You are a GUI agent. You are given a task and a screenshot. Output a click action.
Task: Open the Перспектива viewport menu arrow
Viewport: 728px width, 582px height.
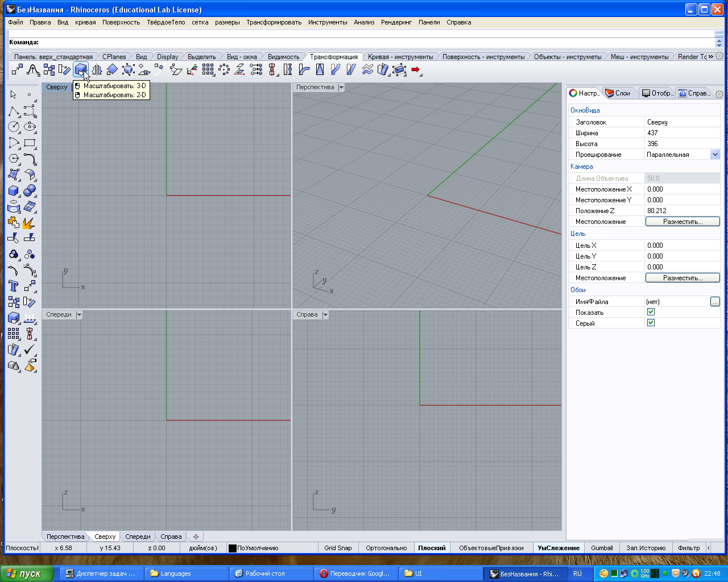point(341,88)
